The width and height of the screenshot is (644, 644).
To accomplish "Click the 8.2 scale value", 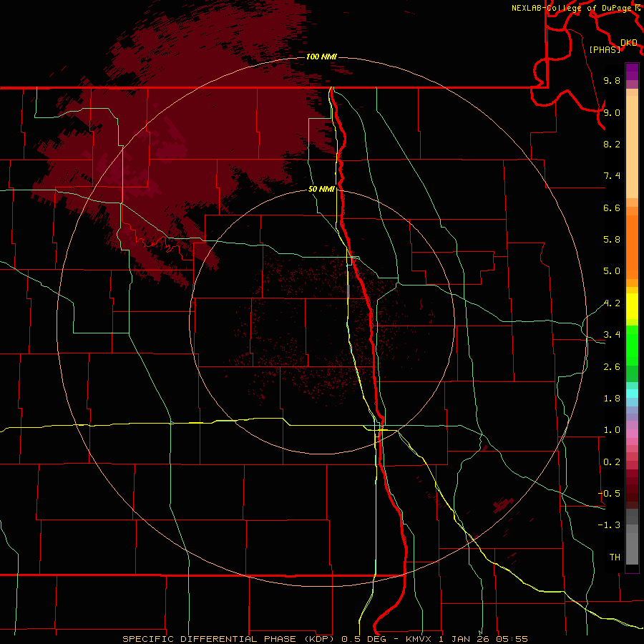I will [612, 144].
